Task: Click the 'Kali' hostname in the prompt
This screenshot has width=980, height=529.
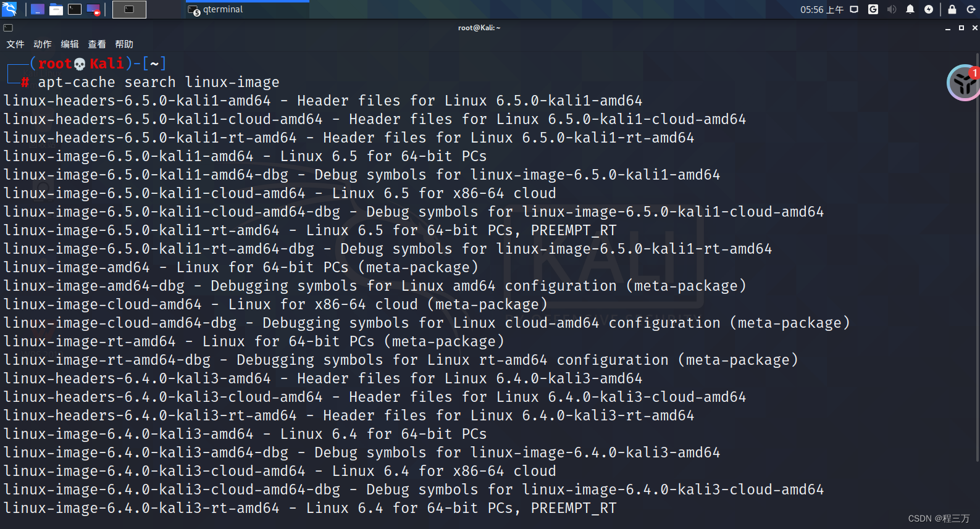Action: point(107,64)
